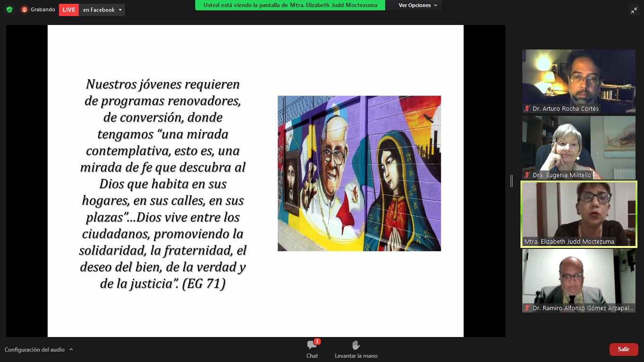Click the mural image in the shared slide
This screenshot has width=644, height=362.
(x=359, y=173)
